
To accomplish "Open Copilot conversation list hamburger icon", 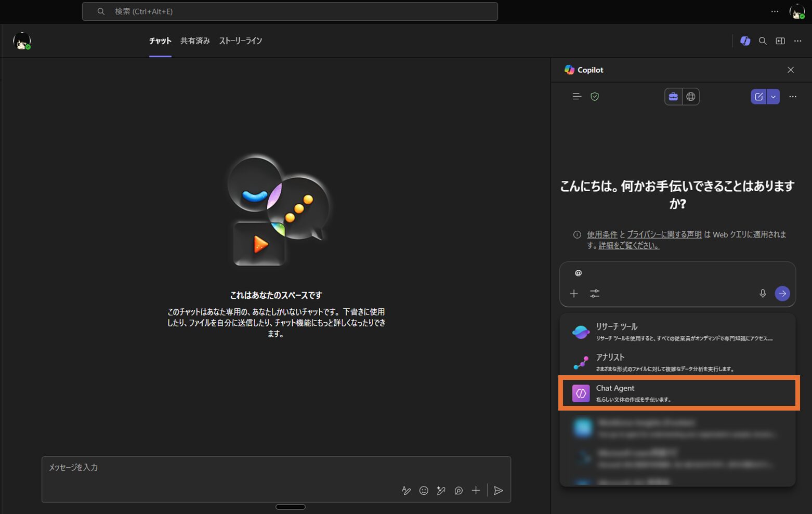I will click(x=577, y=97).
